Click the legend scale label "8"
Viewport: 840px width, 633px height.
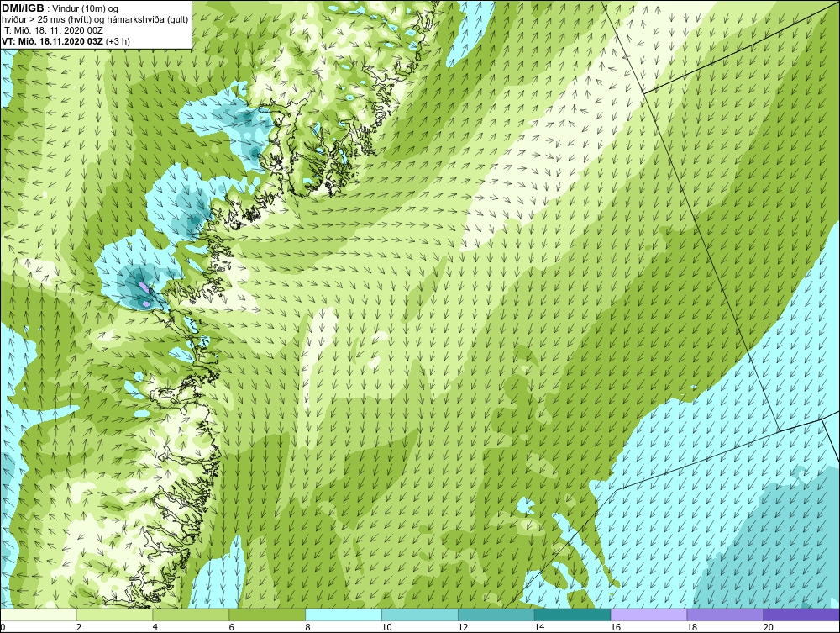point(307,627)
